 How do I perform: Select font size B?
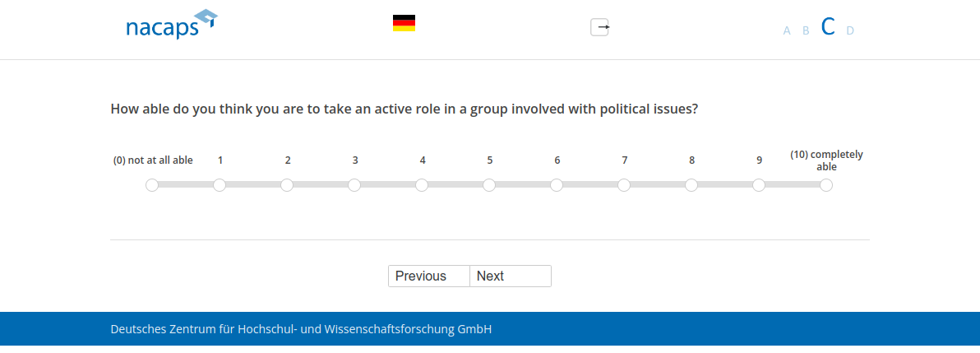tap(806, 31)
